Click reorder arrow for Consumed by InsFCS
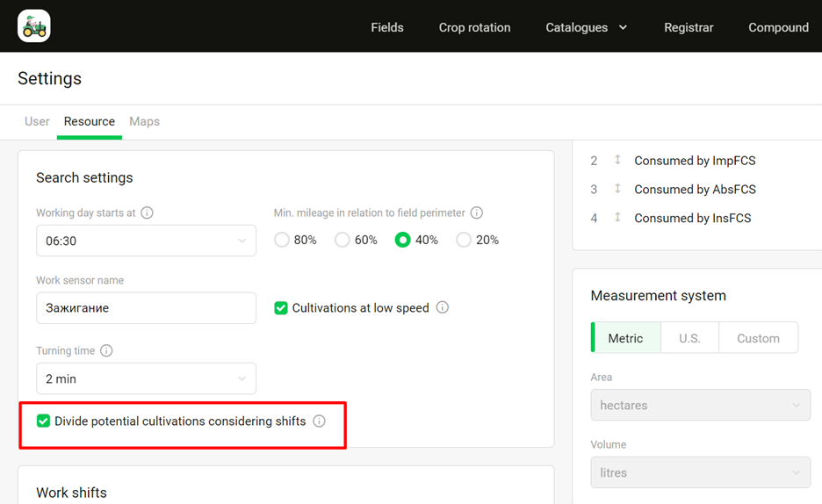This screenshot has width=822, height=504. [617, 218]
